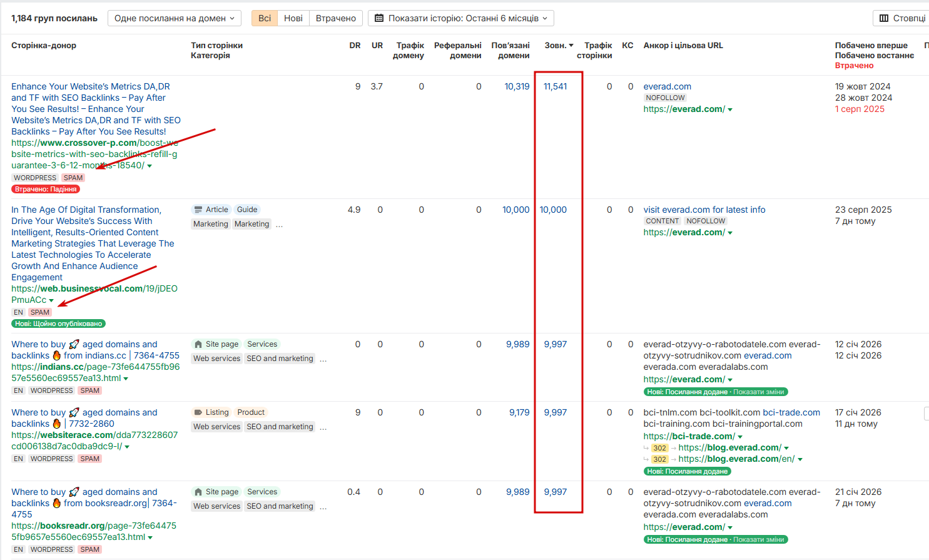Click Показати зміни on indians.cc row
Screen dimensions: 929x560
coord(758,392)
